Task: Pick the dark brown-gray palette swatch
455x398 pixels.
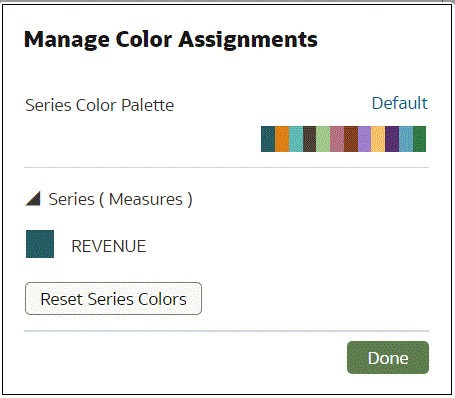Action: coord(310,139)
